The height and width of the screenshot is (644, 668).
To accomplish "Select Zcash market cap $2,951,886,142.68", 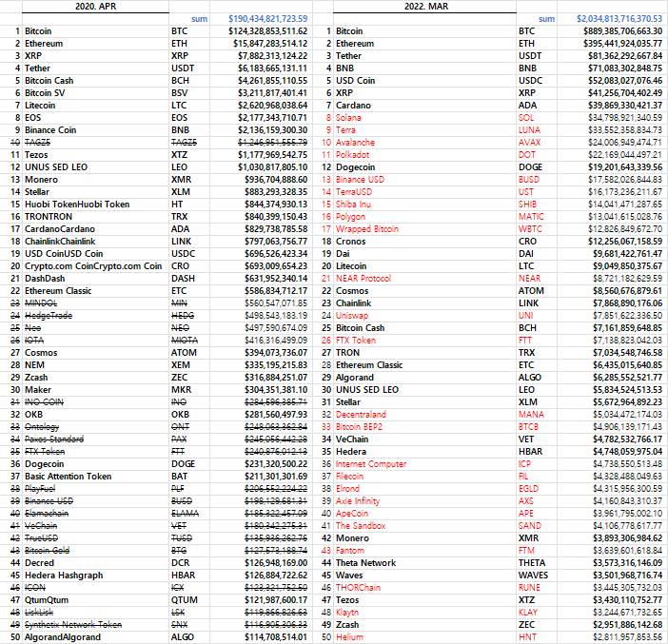I will [x=627, y=625].
